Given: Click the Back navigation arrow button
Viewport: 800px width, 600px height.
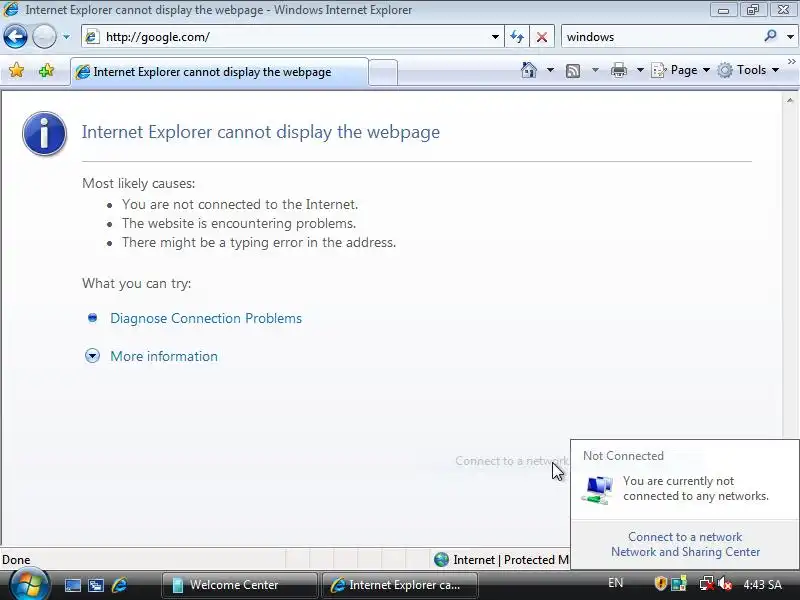Looking at the screenshot, I should (15, 37).
